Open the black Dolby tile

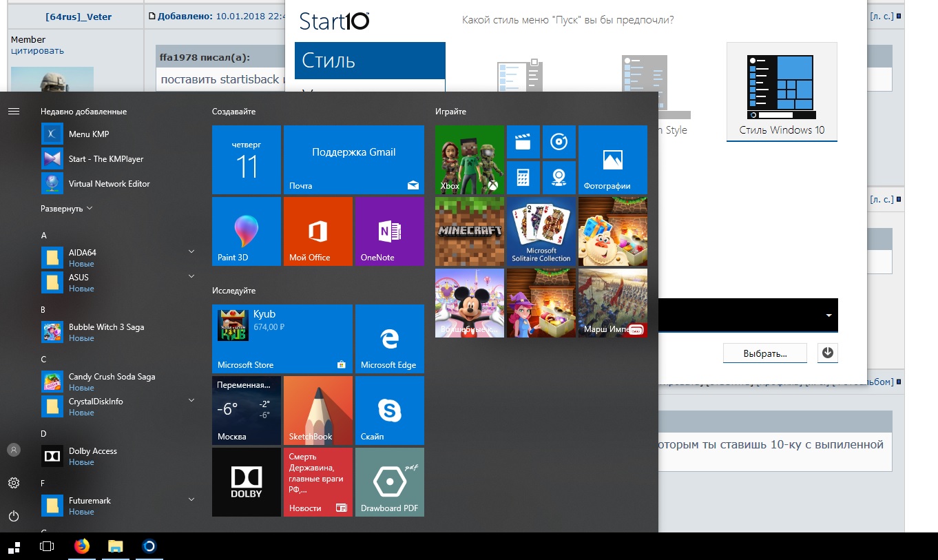click(247, 482)
